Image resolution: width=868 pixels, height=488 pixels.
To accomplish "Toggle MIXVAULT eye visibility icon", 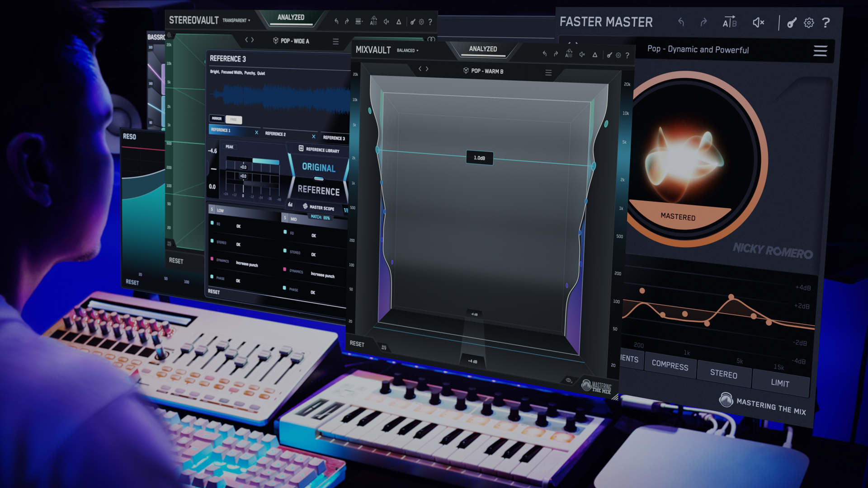I will click(x=569, y=380).
